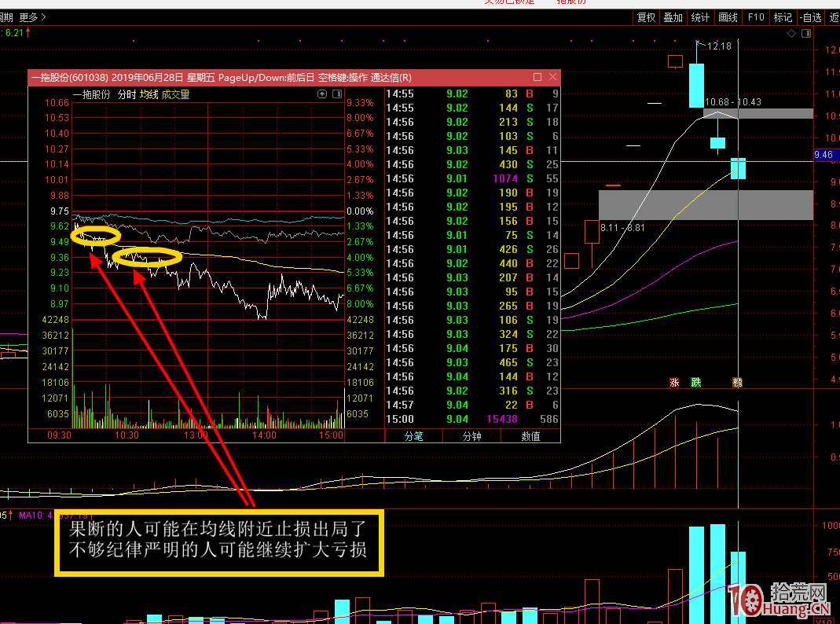Remove from watchlist via -自选
840x624 pixels.
[x=811, y=17]
